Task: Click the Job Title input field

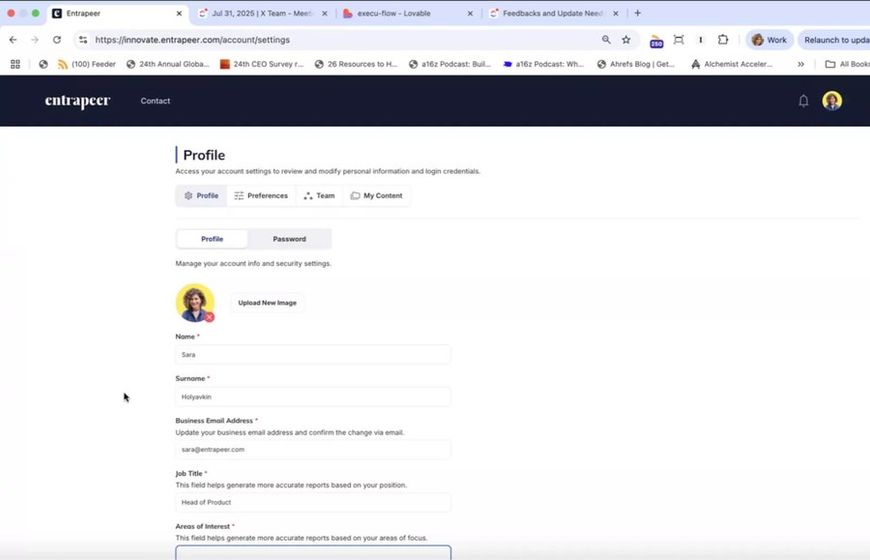Action: click(x=313, y=502)
